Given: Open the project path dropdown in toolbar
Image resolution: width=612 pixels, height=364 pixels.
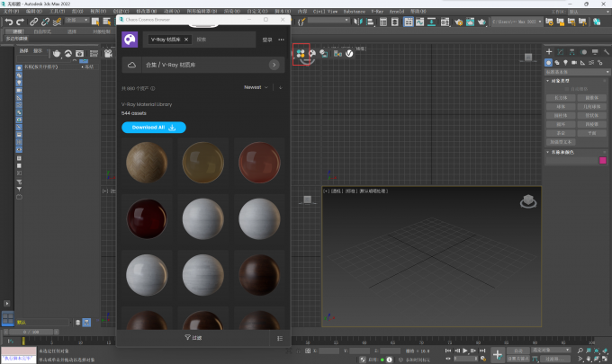Looking at the screenshot, I should (517, 22).
